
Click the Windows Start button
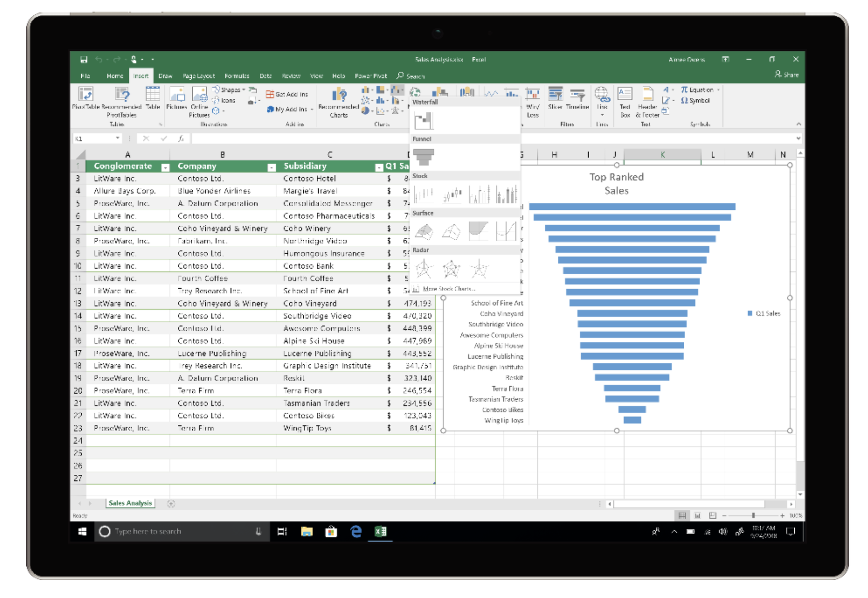click(x=83, y=532)
